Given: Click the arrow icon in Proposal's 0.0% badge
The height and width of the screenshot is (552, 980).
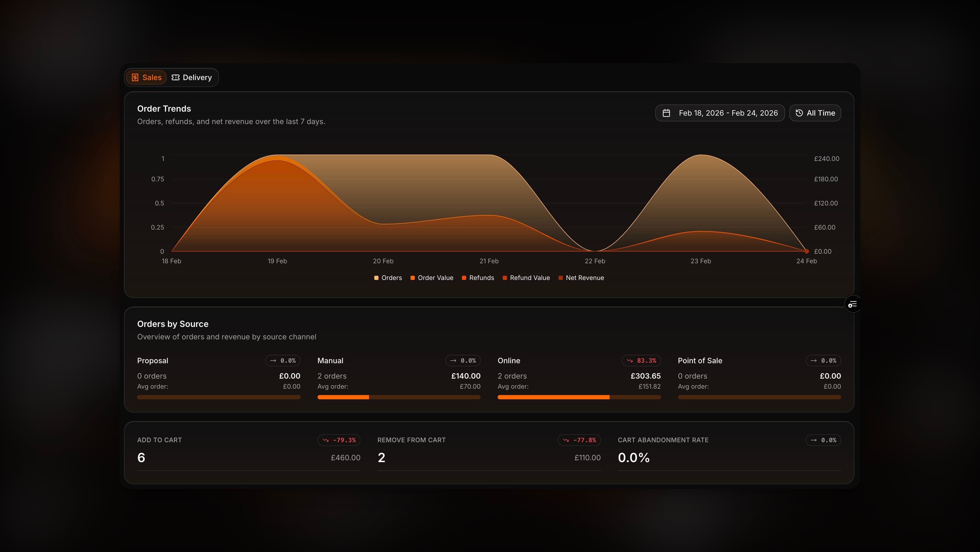Looking at the screenshot, I should (x=273, y=361).
